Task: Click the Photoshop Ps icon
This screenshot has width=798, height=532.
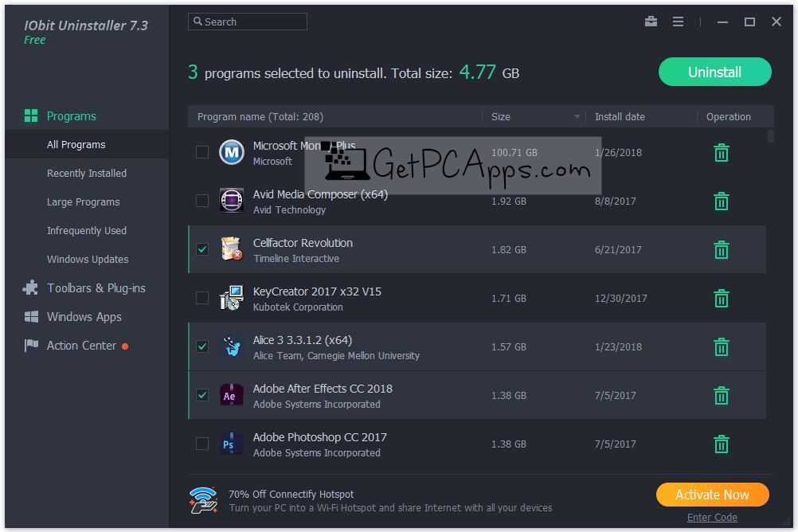Action: pos(231,444)
